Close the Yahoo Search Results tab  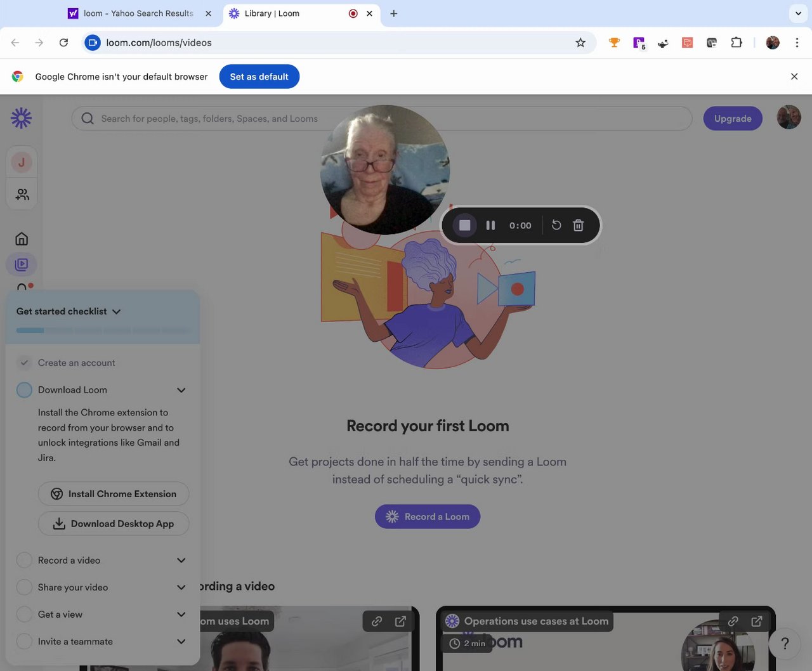(x=208, y=13)
